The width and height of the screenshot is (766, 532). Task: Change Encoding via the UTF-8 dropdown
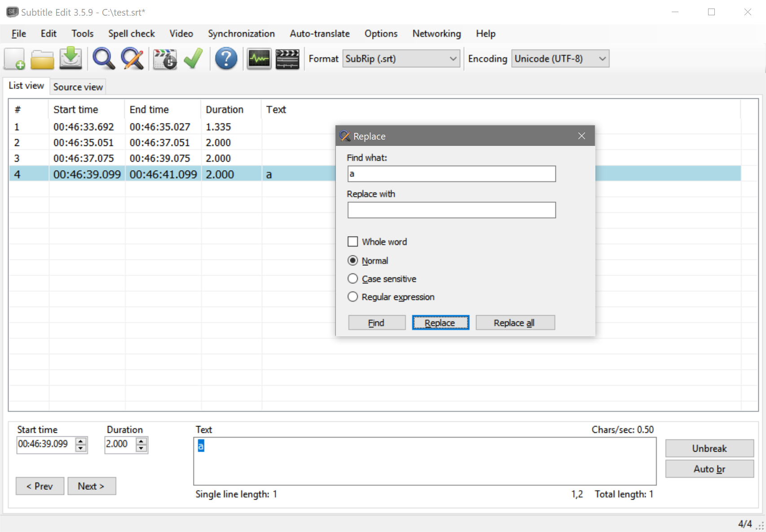tap(602, 58)
